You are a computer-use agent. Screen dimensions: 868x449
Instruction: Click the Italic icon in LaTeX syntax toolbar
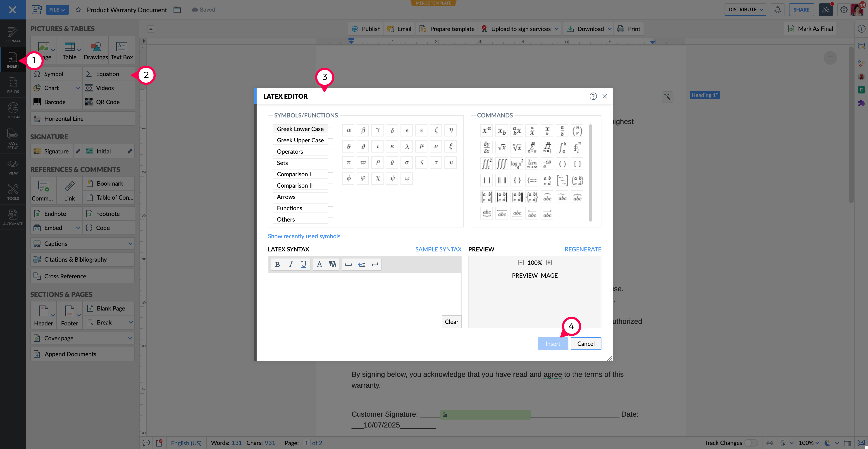pyautogui.click(x=291, y=264)
